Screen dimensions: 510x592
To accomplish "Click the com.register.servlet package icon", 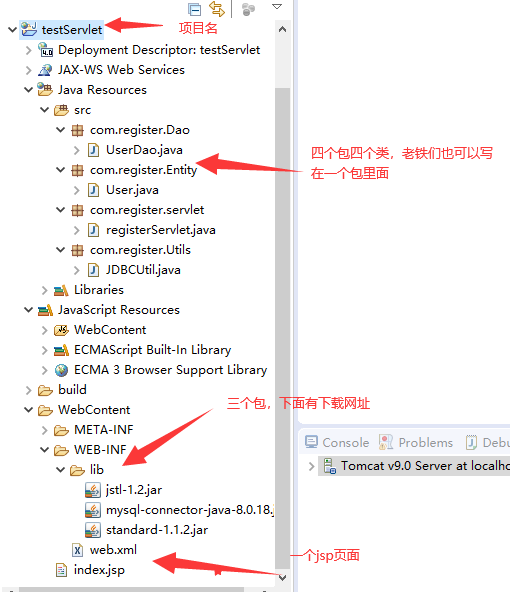I will [77, 210].
